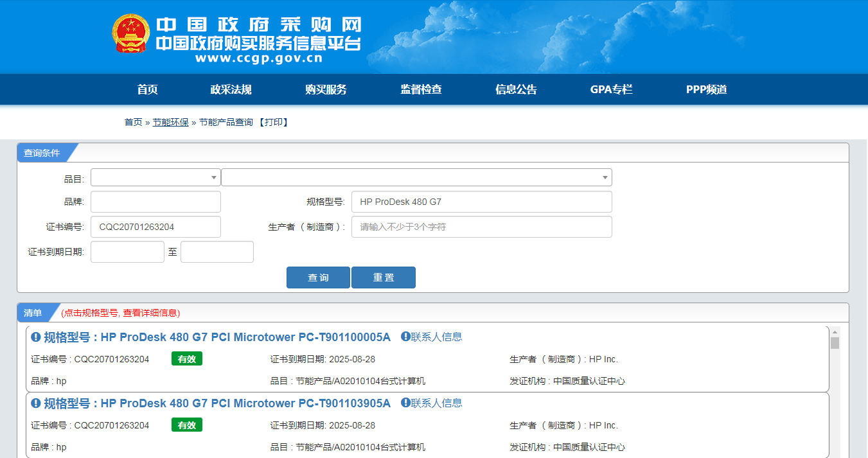Image resolution: width=868 pixels, height=458 pixels.
Task: Click the national emblem logo in header
Action: [131, 33]
